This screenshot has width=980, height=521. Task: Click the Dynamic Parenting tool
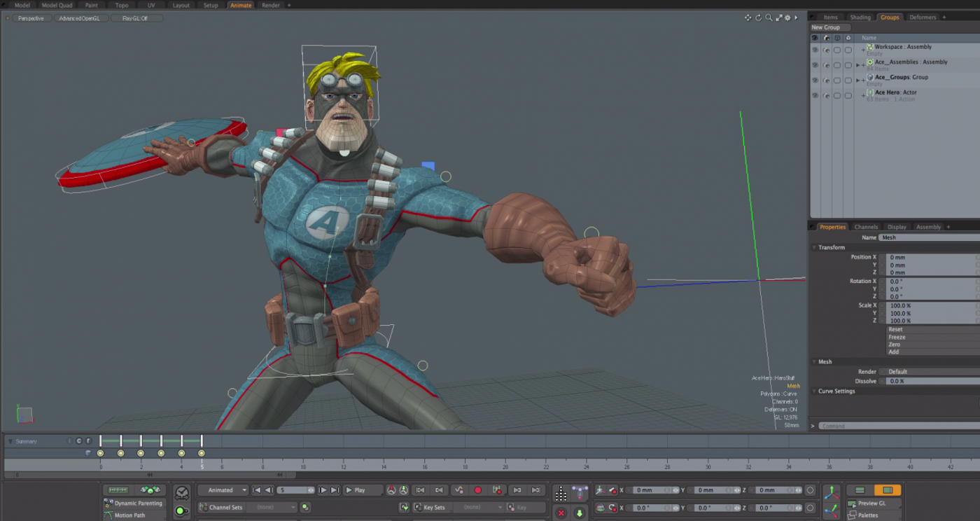(137, 503)
